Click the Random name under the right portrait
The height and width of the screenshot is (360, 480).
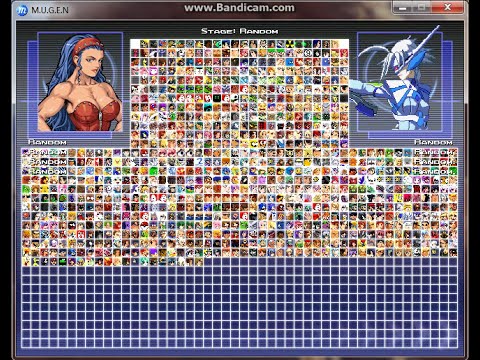click(x=433, y=142)
